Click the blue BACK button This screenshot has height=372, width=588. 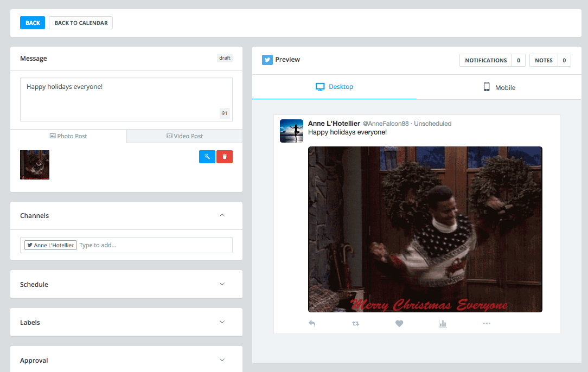(x=33, y=23)
